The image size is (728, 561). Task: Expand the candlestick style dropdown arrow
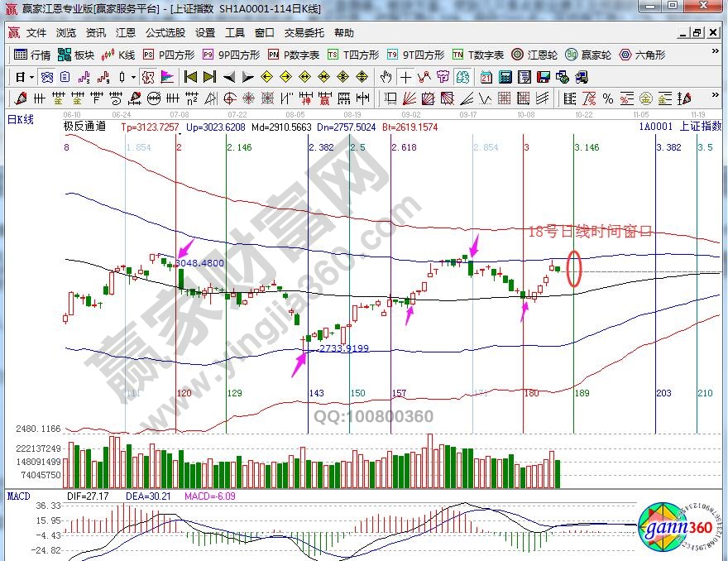click(133, 77)
